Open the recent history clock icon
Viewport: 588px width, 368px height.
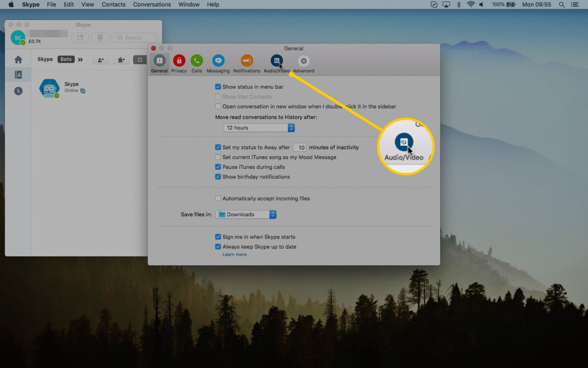[x=18, y=91]
